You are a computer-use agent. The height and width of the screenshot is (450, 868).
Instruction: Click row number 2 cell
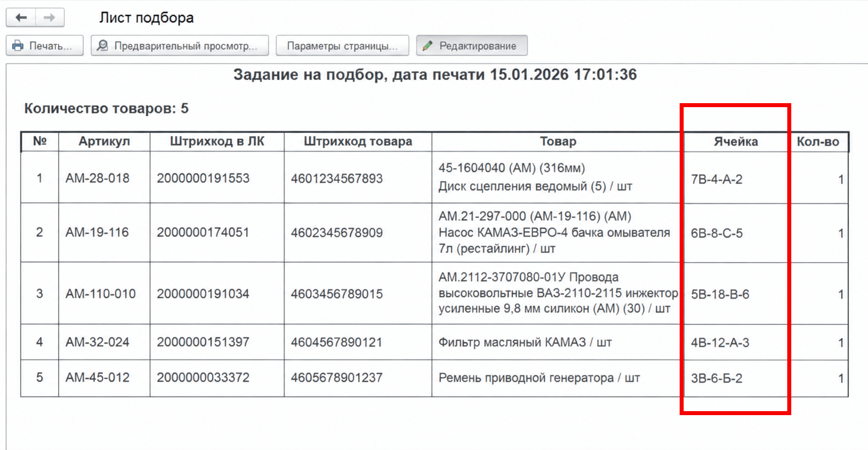[40, 232]
